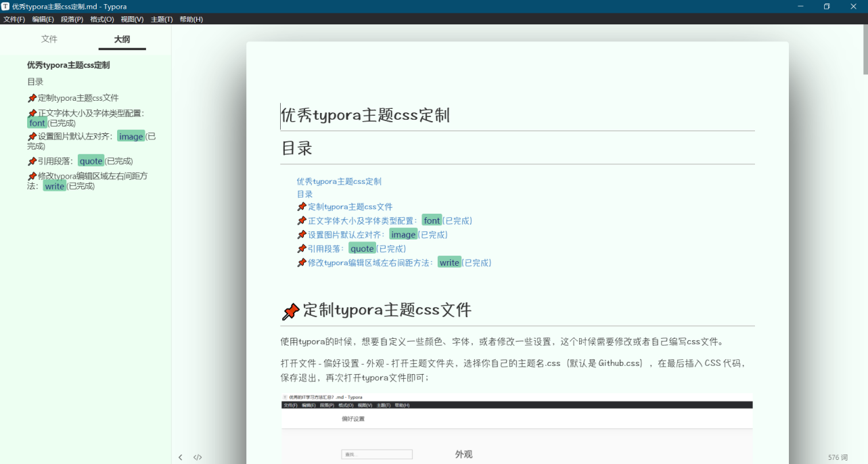Click the 目录 heading in document
The height and width of the screenshot is (464, 868).
click(296, 148)
